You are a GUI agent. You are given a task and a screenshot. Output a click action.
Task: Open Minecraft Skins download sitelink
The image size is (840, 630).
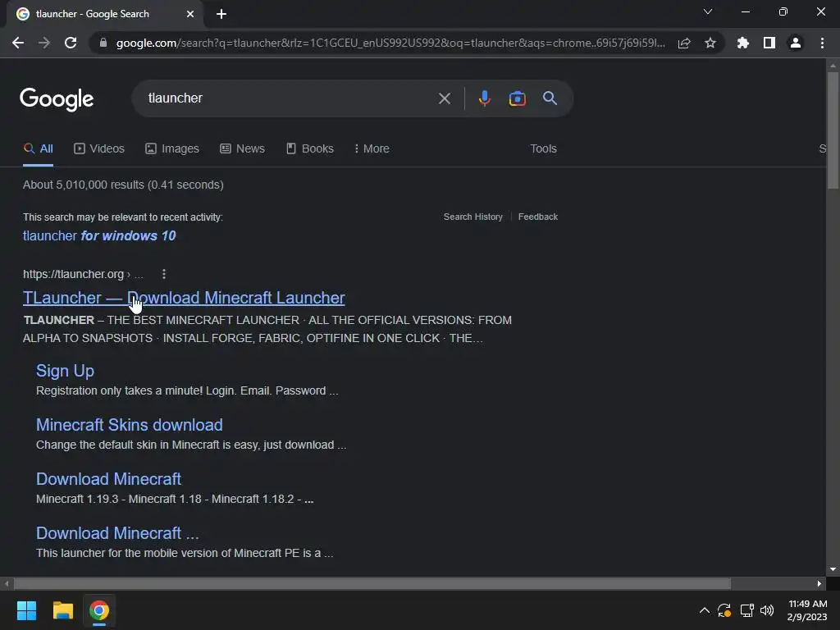point(129,425)
